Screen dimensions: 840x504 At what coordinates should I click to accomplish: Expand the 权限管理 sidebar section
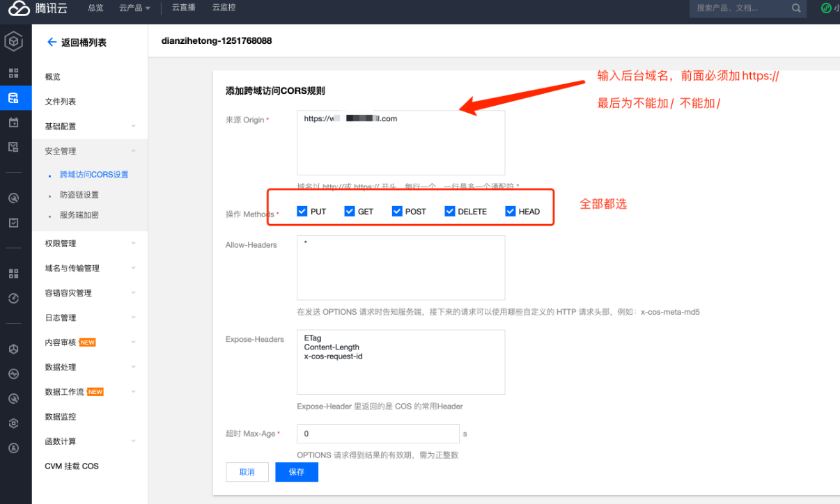pos(89,244)
